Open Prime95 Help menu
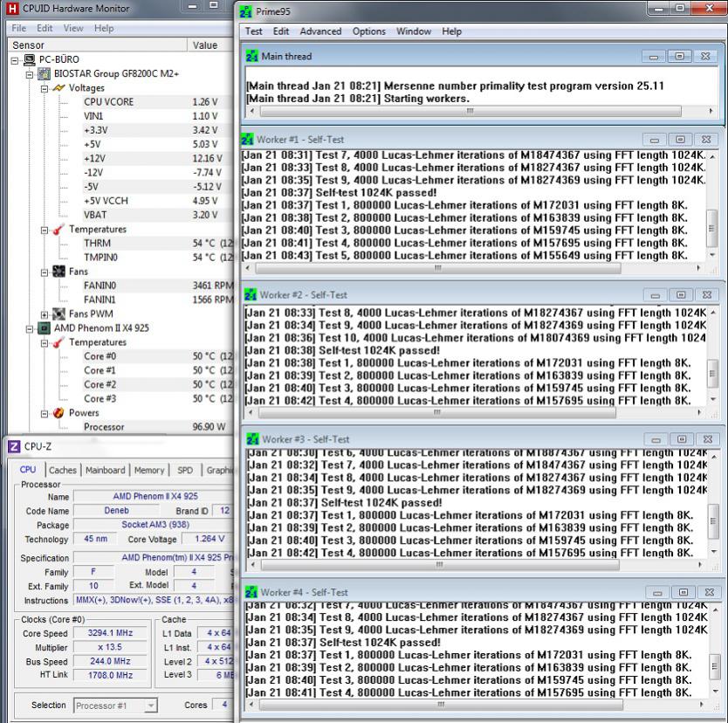The image size is (728, 723). pos(451,31)
